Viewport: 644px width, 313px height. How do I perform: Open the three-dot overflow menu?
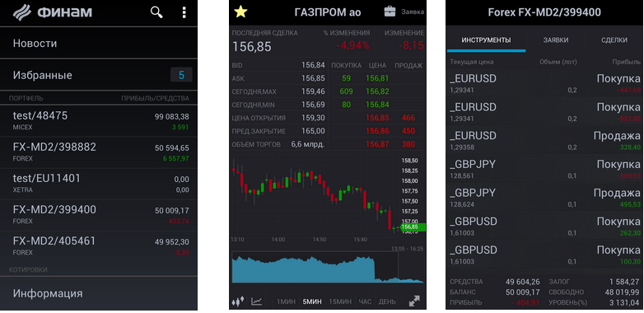tap(184, 12)
